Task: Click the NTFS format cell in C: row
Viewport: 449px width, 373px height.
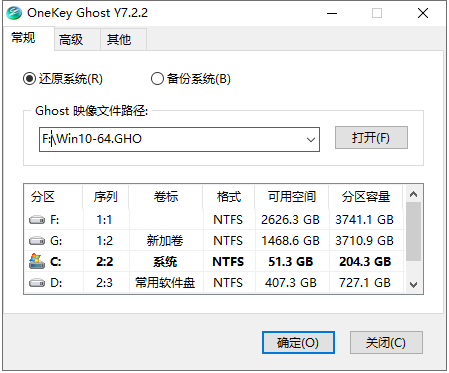Action: [228, 262]
